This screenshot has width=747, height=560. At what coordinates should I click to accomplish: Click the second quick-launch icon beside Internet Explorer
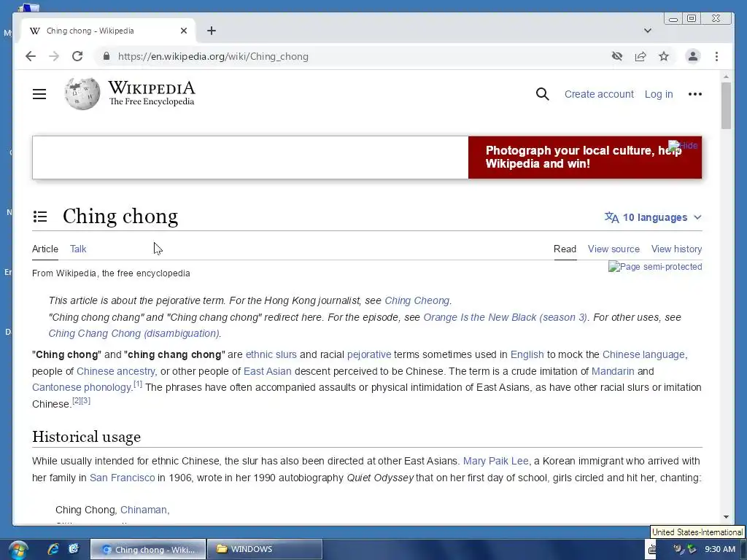[x=74, y=549]
